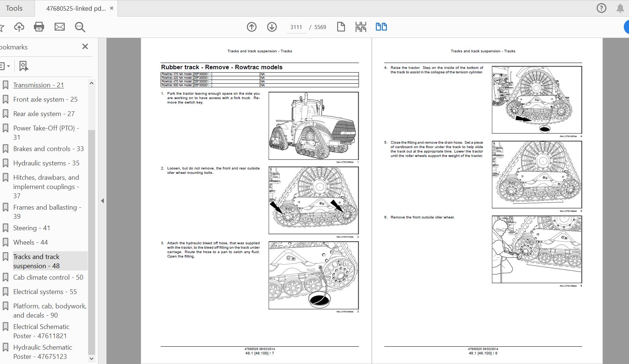Screen dimensions: 629x364
Task: Click the idler wheel bolts illustration for step 2
Action: pyautogui.click(x=314, y=200)
